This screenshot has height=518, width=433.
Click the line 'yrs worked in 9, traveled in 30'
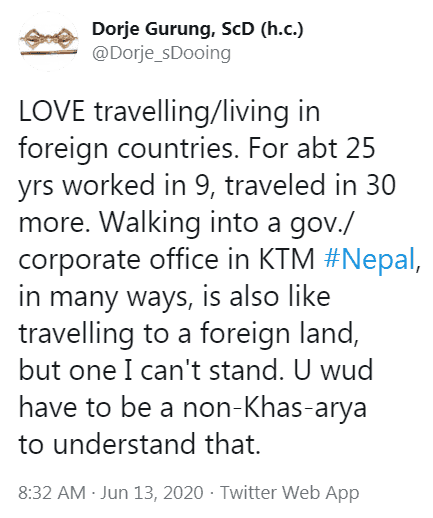coord(207,185)
